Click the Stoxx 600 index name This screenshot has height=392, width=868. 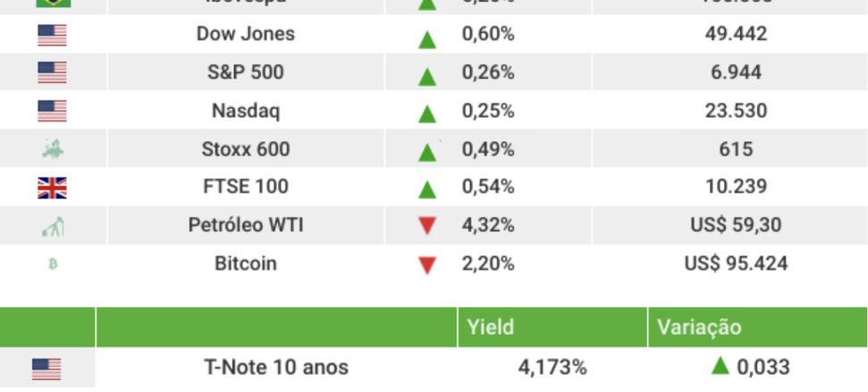(246, 149)
